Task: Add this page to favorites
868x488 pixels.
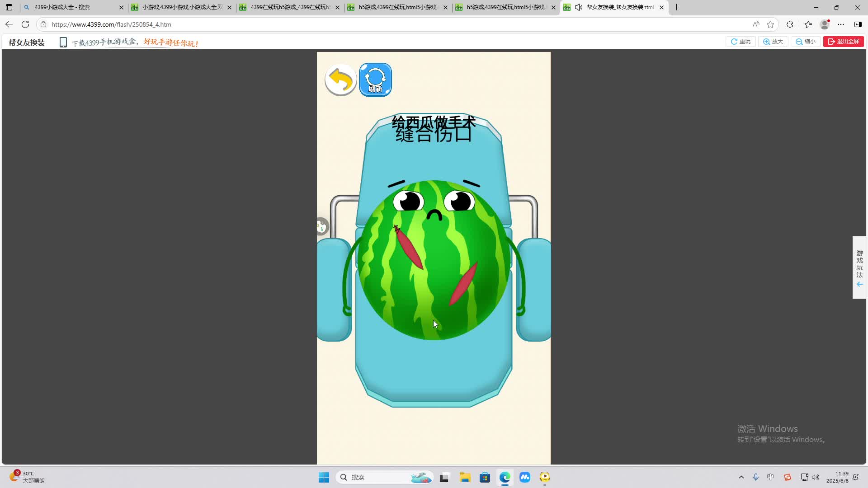Action: click(770, 24)
